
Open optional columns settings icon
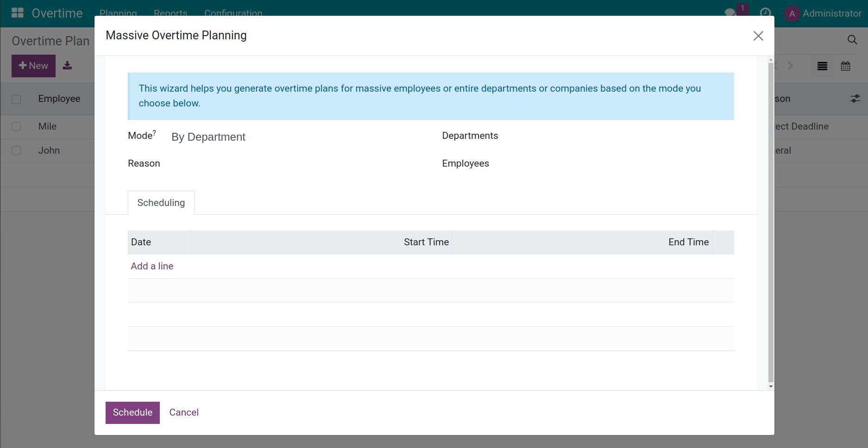click(x=855, y=99)
